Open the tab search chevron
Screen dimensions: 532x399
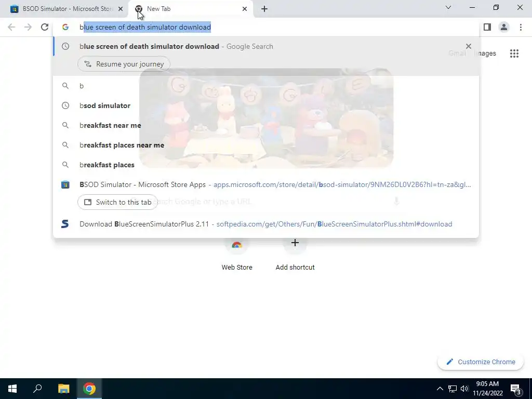pos(448,7)
